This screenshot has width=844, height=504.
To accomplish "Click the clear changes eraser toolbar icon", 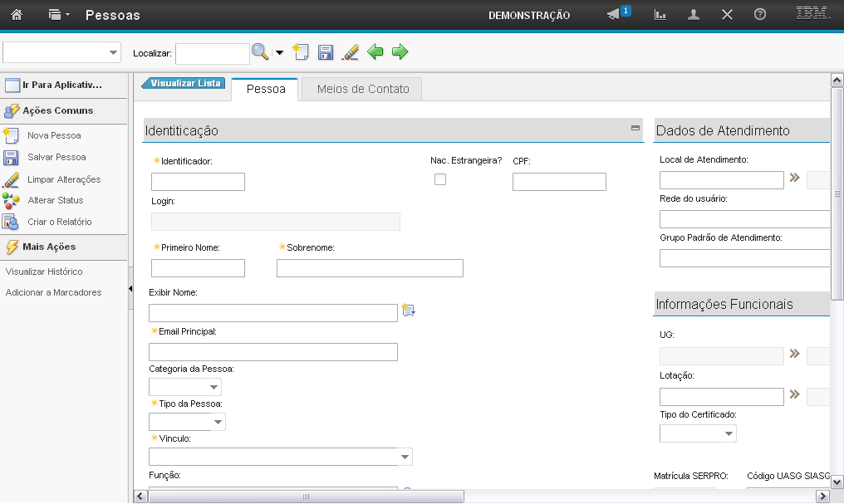I will pos(351,52).
